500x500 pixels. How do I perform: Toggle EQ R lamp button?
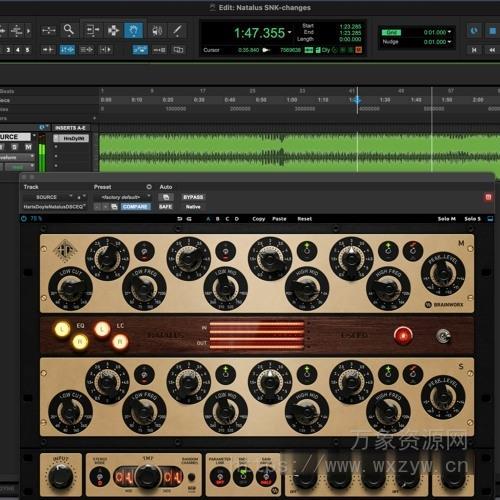tap(80, 342)
